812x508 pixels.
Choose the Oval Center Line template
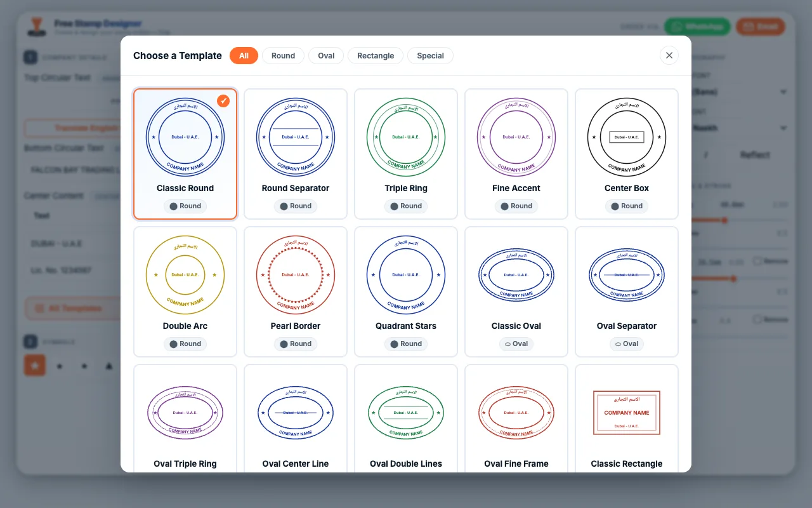coord(296,418)
